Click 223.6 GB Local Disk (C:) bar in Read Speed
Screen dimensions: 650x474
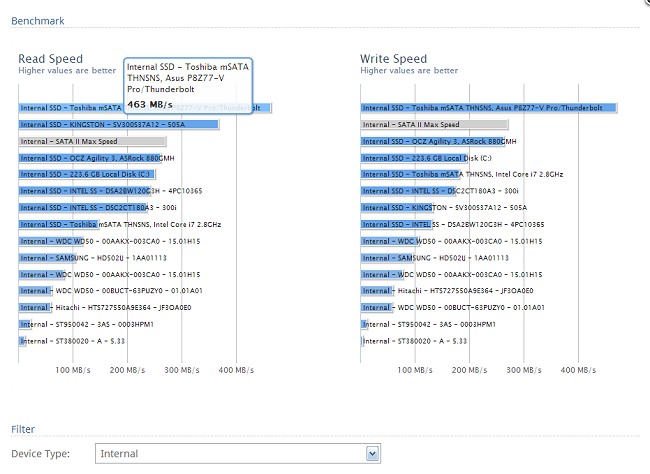click(x=86, y=174)
